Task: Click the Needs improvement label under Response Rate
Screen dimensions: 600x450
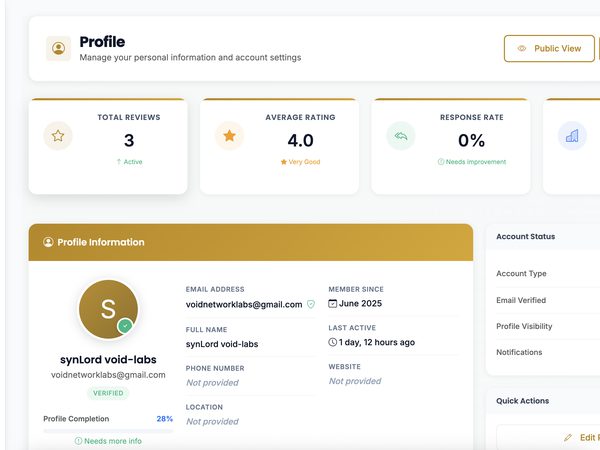Action: (472, 162)
